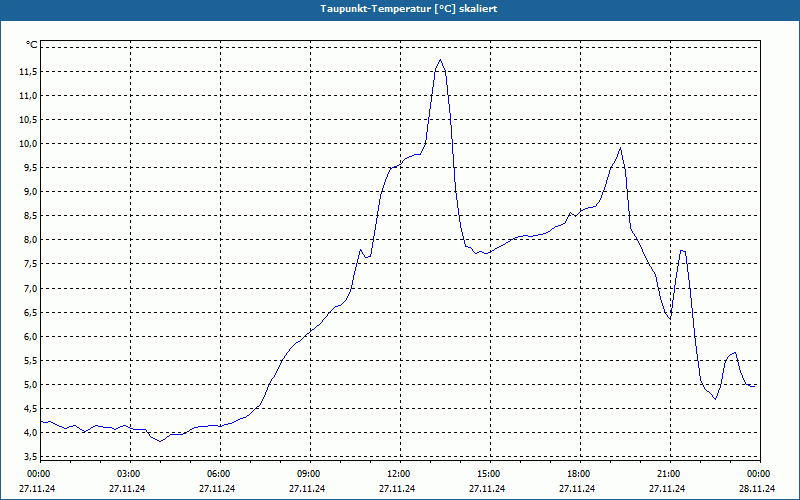This screenshot has width=800, height=500.
Task: Click the °C unit label on the y-axis
Action: pos(31,44)
